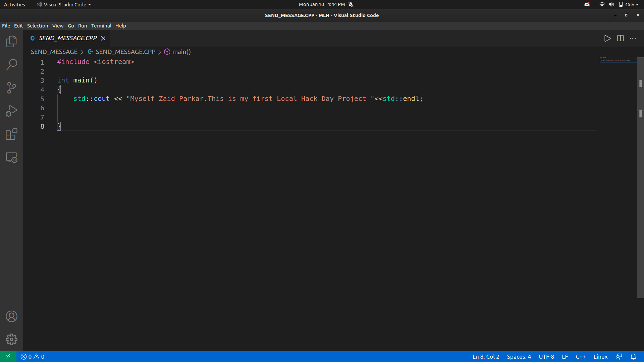
Task: Click the Run Code play icon
Action: click(x=607, y=39)
